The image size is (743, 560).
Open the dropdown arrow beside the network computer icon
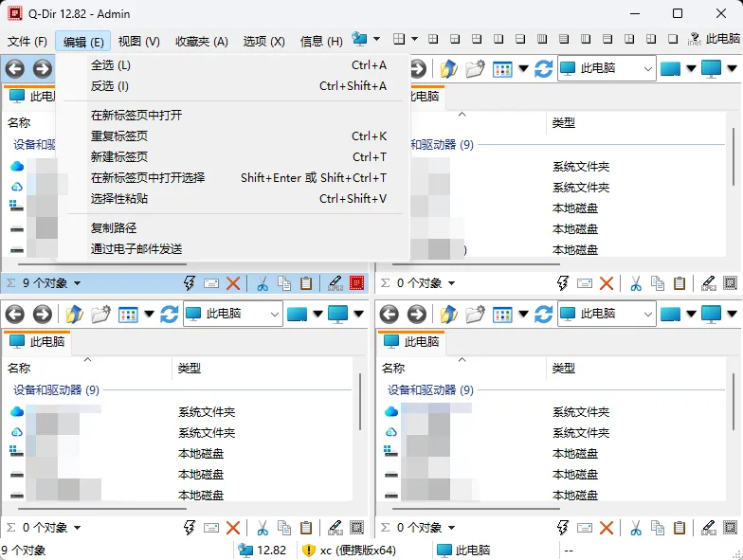pyautogui.click(x=377, y=39)
